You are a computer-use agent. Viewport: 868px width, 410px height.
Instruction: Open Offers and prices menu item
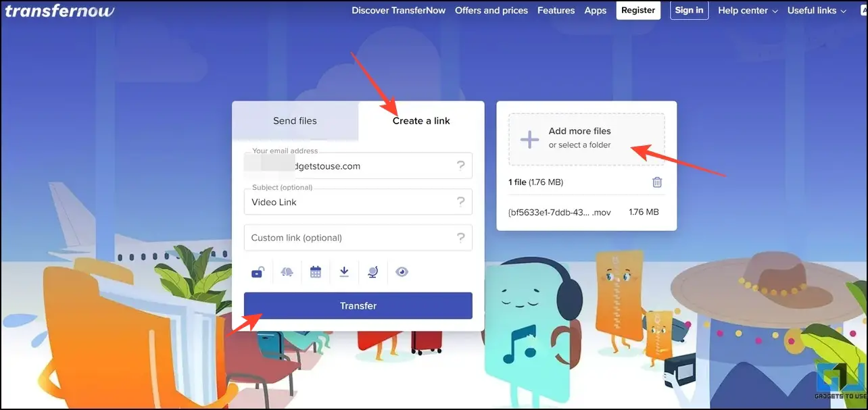(x=491, y=11)
